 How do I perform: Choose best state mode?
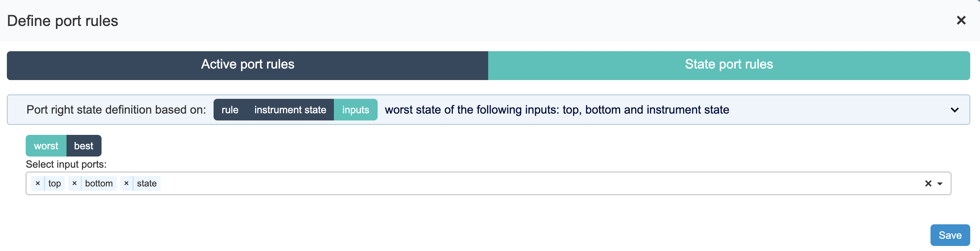coord(84,146)
